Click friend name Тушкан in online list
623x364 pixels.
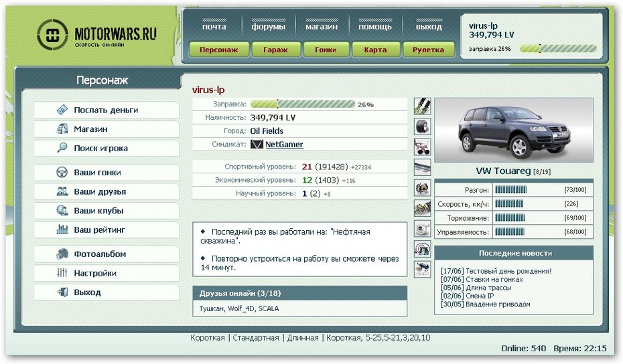point(211,308)
